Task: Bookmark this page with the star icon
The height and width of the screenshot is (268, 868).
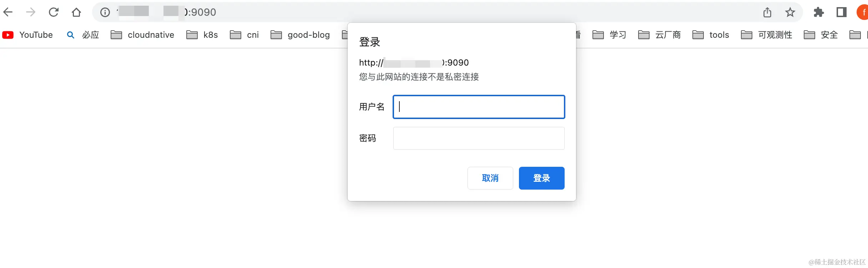Action: coord(790,12)
